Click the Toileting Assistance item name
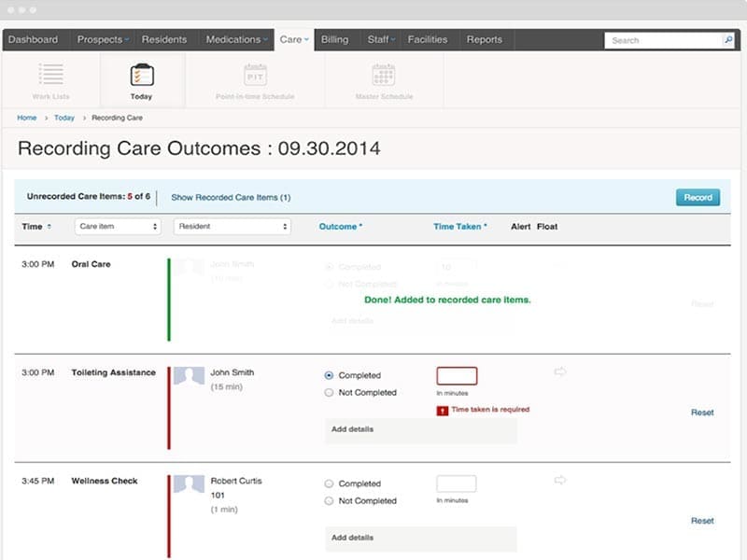The height and width of the screenshot is (560, 747). [113, 372]
